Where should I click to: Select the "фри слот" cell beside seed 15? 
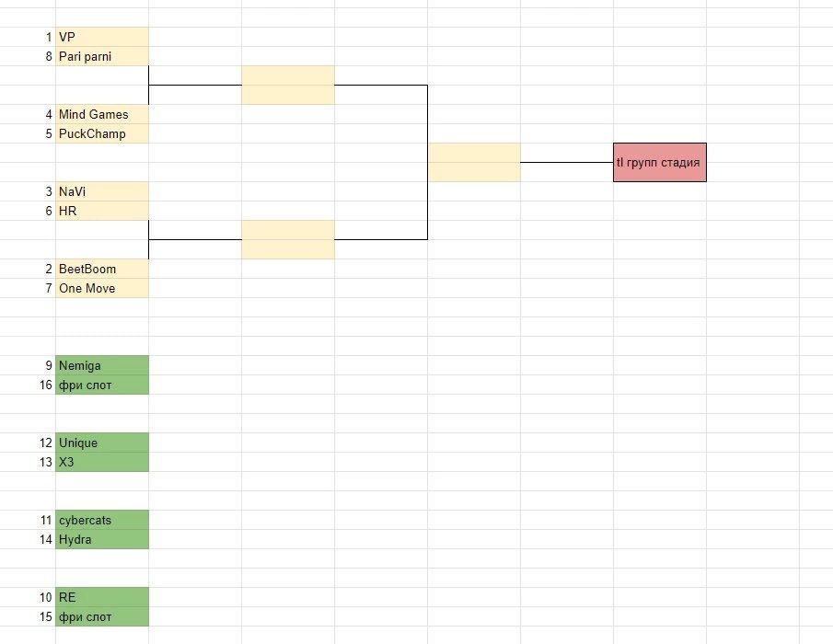click(101, 616)
